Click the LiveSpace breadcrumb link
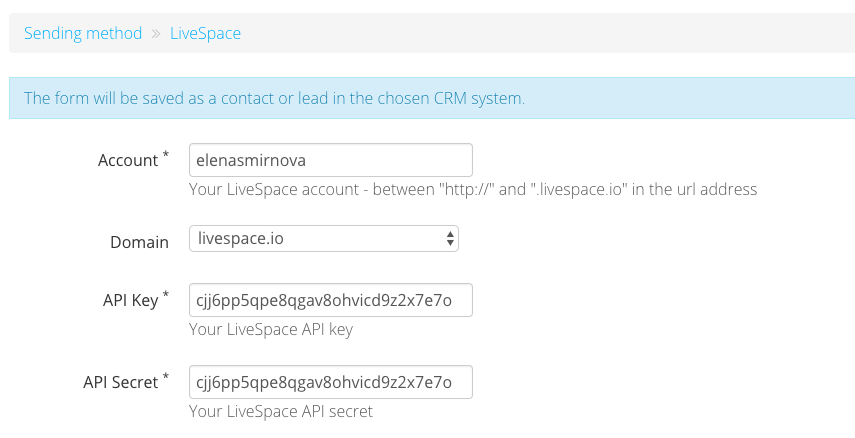The image size is (855, 438). click(x=206, y=33)
